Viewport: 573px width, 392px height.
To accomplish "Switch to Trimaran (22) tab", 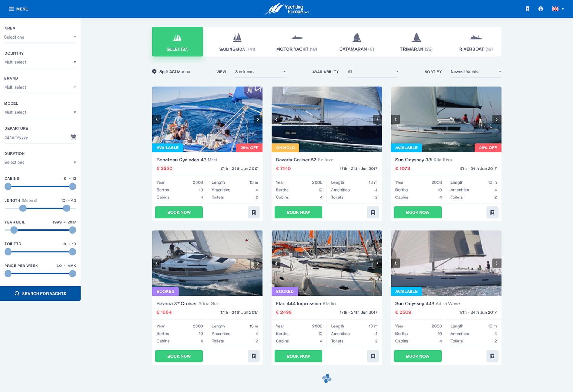I will pyautogui.click(x=416, y=42).
